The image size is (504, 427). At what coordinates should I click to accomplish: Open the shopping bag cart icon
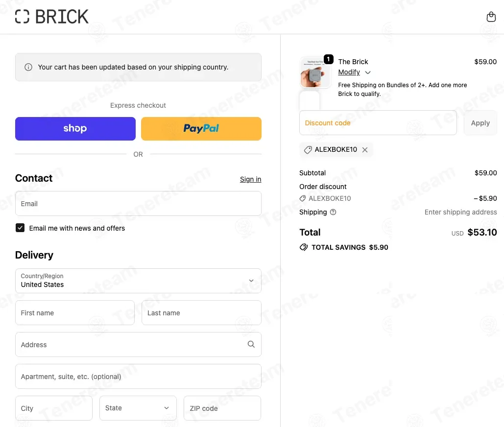(491, 17)
